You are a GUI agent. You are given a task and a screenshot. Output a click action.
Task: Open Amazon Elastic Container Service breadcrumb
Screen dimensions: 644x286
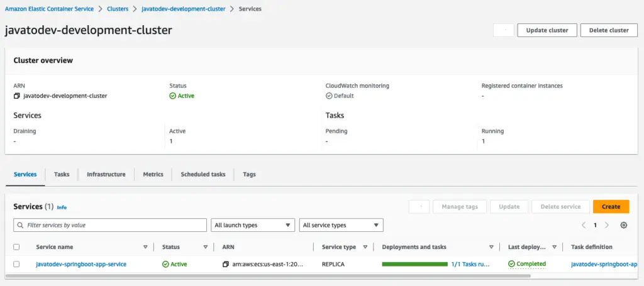pyautogui.click(x=49, y=9)
